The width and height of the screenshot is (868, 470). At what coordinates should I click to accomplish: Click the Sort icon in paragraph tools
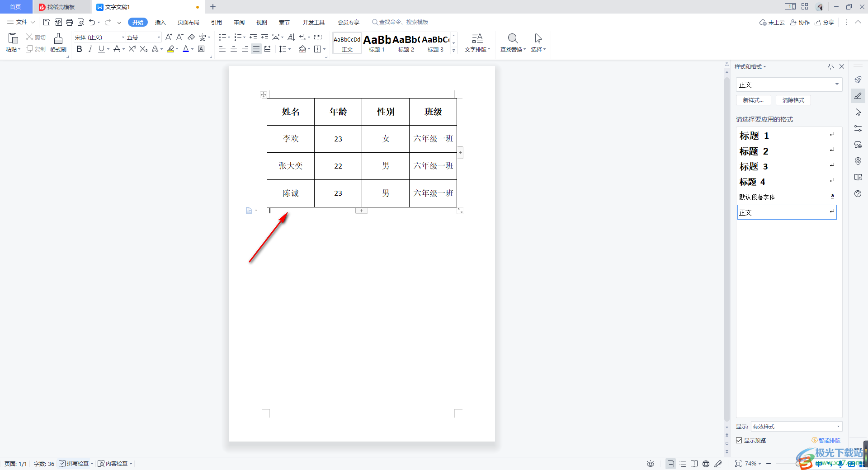pos(291,37)
